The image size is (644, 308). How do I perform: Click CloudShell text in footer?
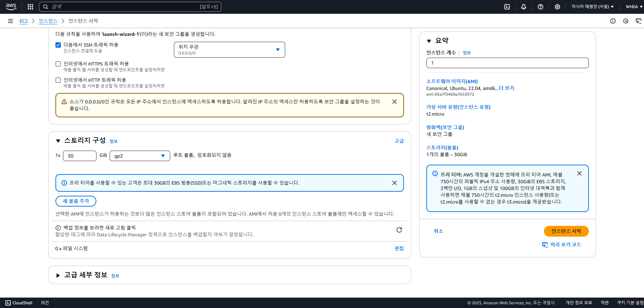[22, 303]
